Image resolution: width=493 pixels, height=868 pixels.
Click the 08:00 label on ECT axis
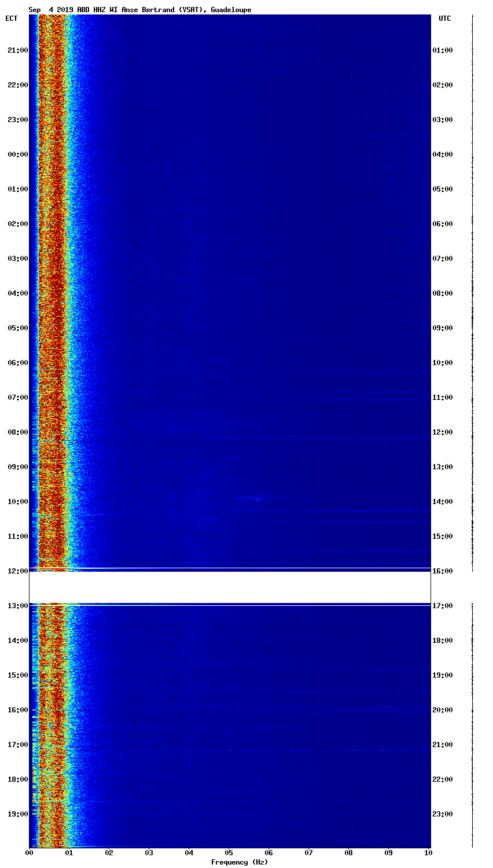[x=17, y=432]
